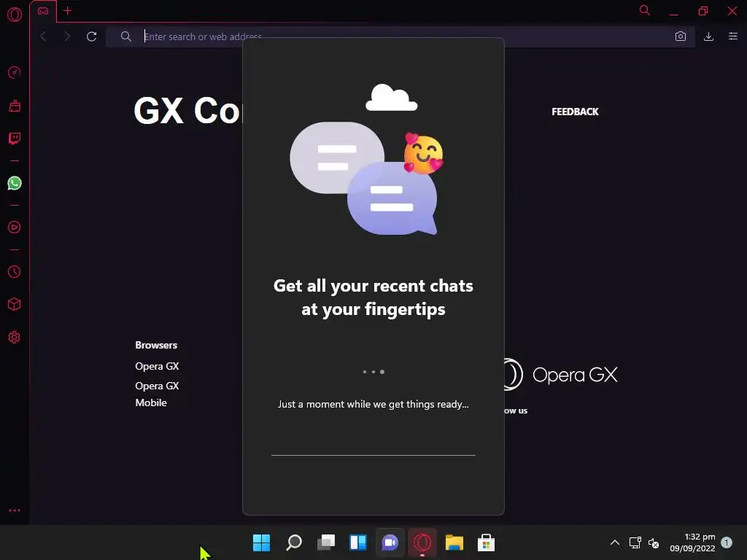Reload the current page
Viewport: 747px width, 560px height.
[91, 36]
